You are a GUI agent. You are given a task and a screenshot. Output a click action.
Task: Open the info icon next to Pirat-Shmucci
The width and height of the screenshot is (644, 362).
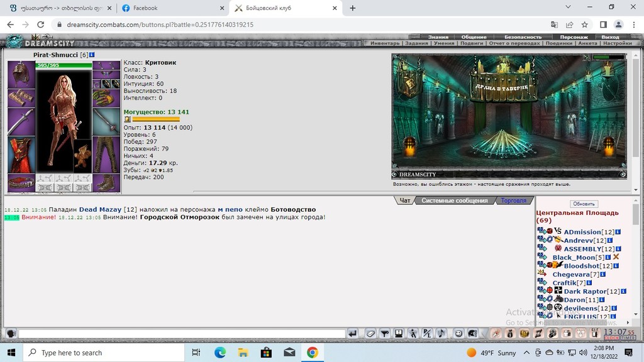pos(92,55)
